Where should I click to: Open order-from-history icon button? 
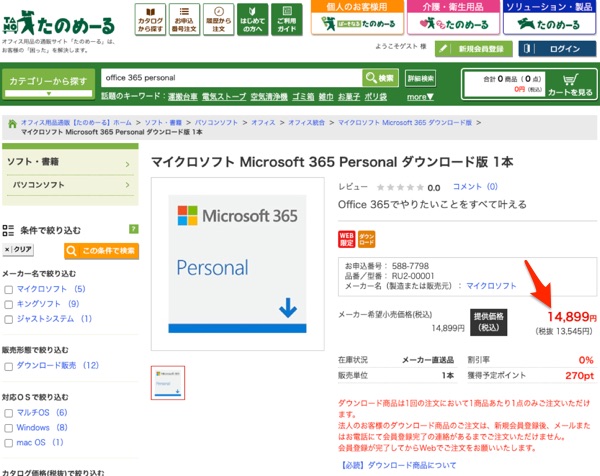tap(218, 20)
